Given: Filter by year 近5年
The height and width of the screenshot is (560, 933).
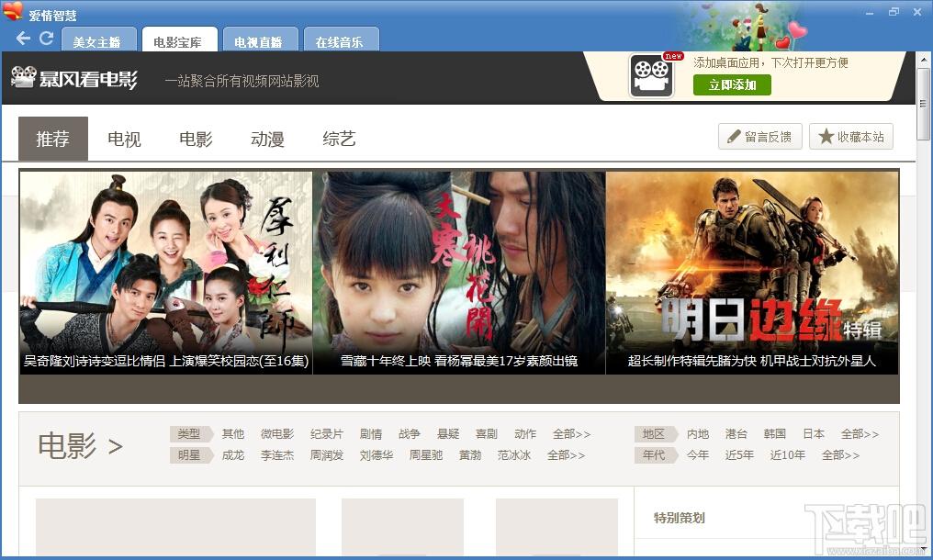Looking at the screenshot, I should (739, 455).
